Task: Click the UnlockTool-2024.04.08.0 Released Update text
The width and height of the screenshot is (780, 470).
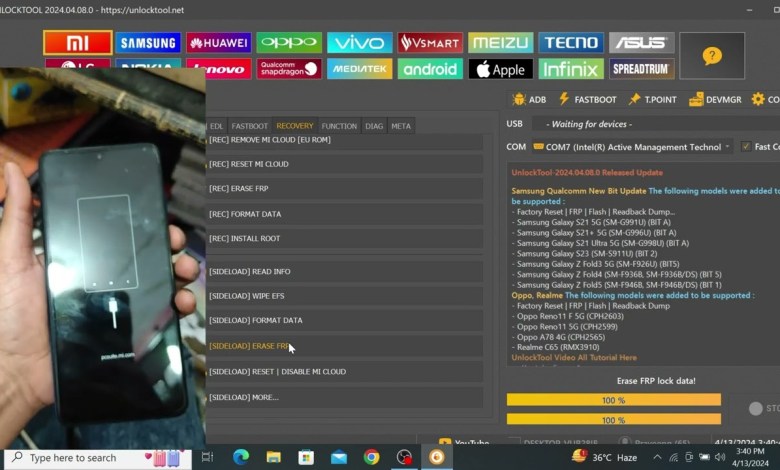Action: point(587,173)
